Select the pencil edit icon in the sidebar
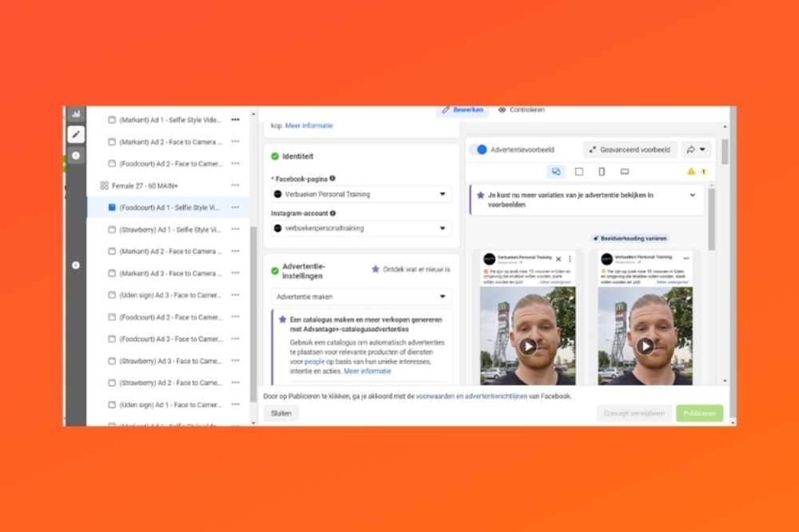The height and width of the screenshot is (532, 799). coord(76,134)
